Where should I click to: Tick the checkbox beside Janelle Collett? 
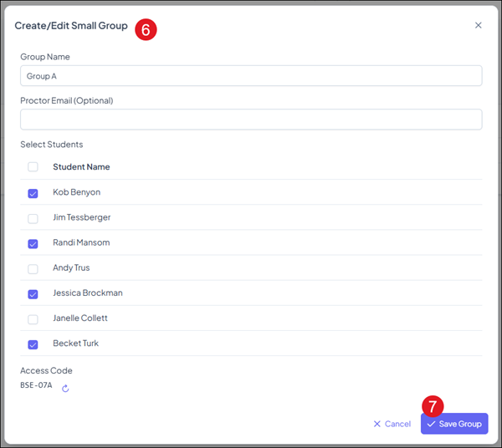[x=33, y=318]
